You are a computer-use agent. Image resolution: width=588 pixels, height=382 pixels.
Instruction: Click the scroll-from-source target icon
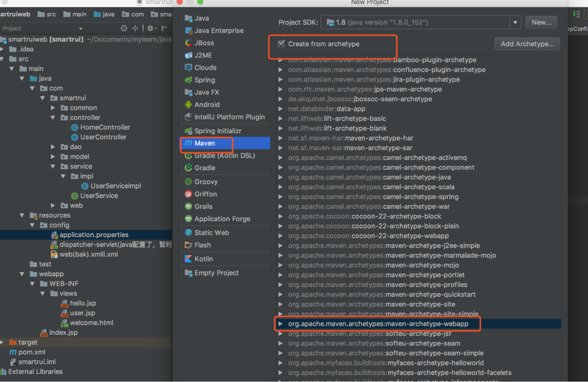(x=124, y=28)
